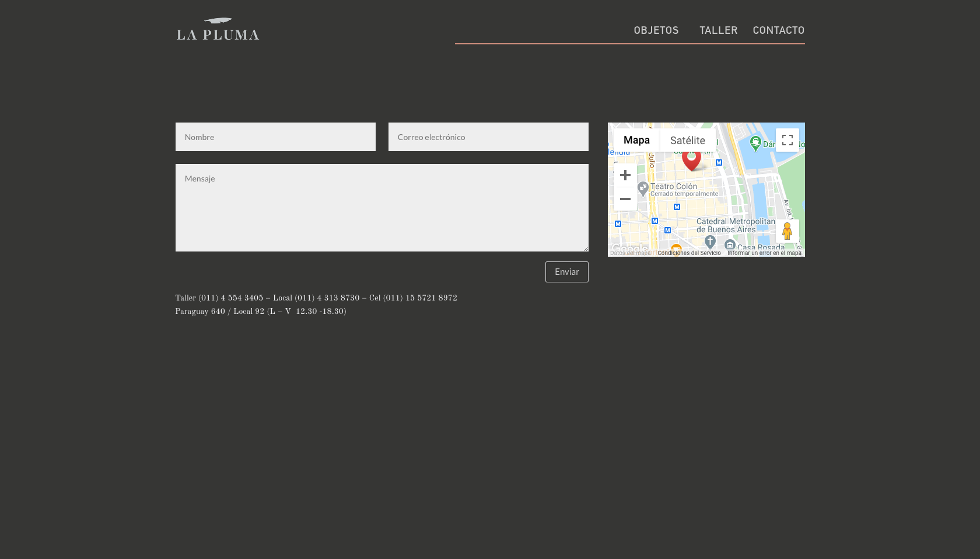Switch map to Mapa view
980x559 pixels.
pos(636,140)
